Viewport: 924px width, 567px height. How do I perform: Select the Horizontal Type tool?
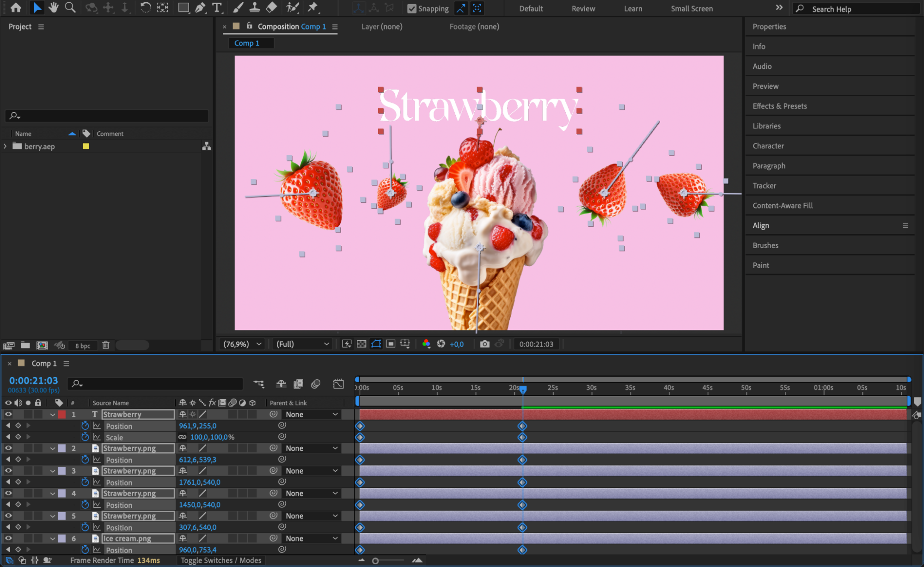[x=217, y=7]
